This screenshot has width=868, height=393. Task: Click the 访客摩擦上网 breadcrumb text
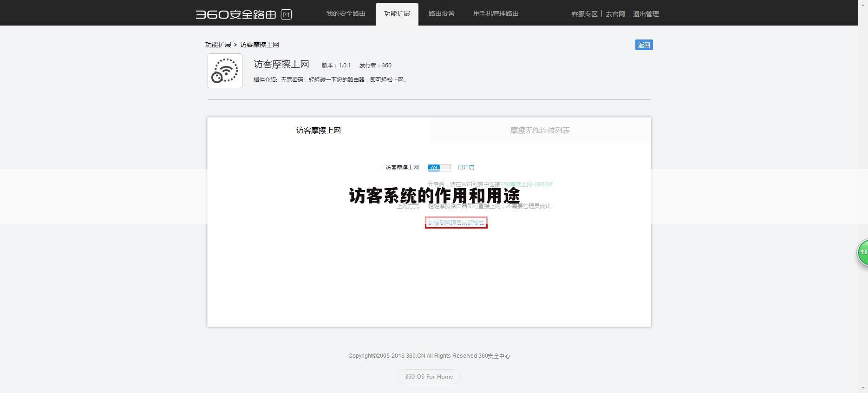coord(260,45)
